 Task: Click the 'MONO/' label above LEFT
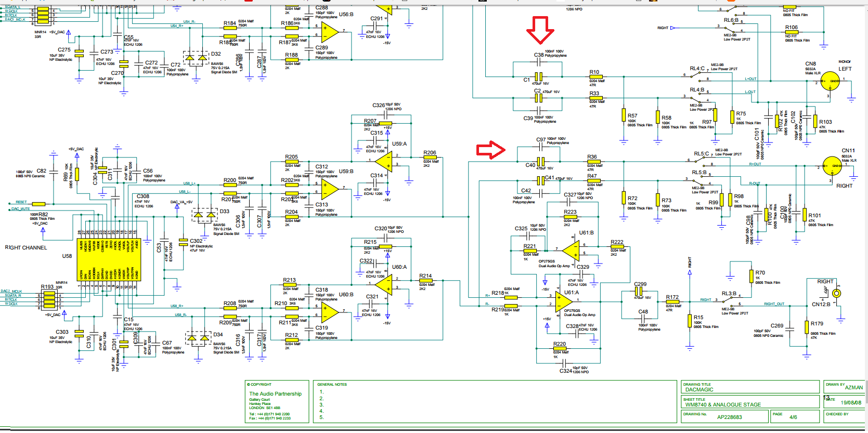tap(845, 62)
